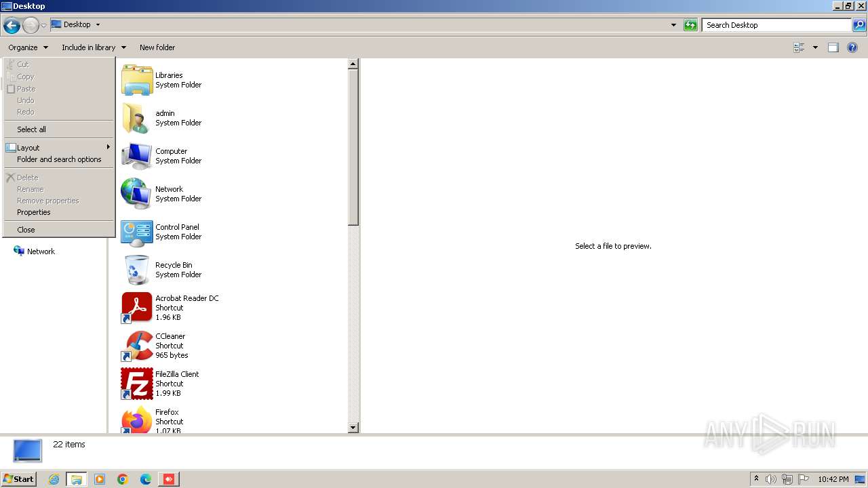The width and height of the screenshot is (868, 488).
Task: Select the Recycle Bin icon
Action: tap(137, 270)
